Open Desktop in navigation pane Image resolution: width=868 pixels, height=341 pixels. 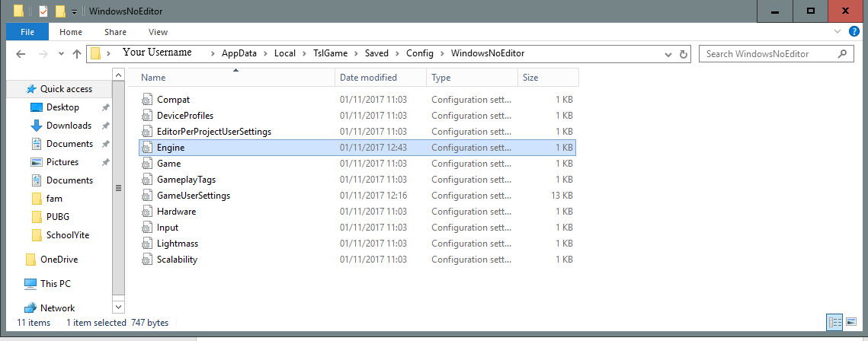[x=62, y=107]
